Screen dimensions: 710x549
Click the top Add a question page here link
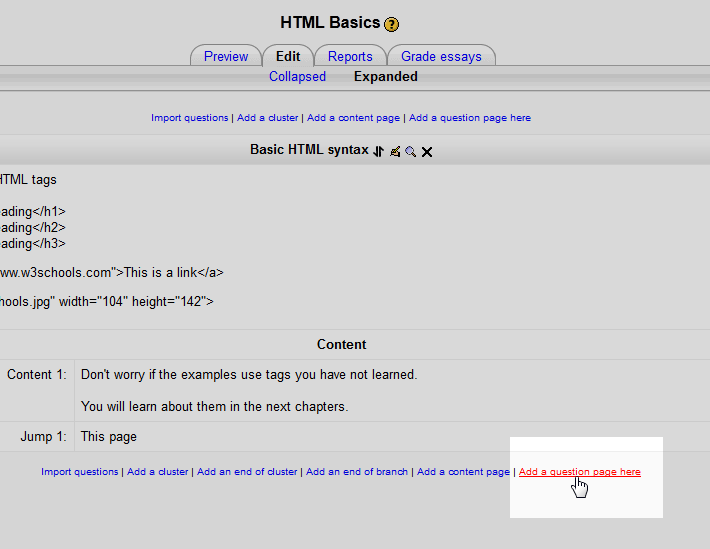(470, 118)
